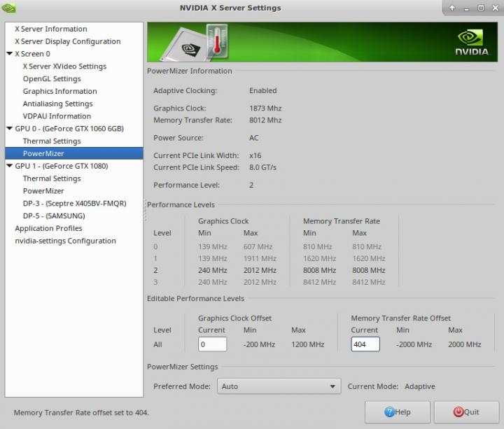The width and height of the screenshot is (504, 429).
Task: Click the pane divider handle beside sidebar
Action: pos(145,211)
